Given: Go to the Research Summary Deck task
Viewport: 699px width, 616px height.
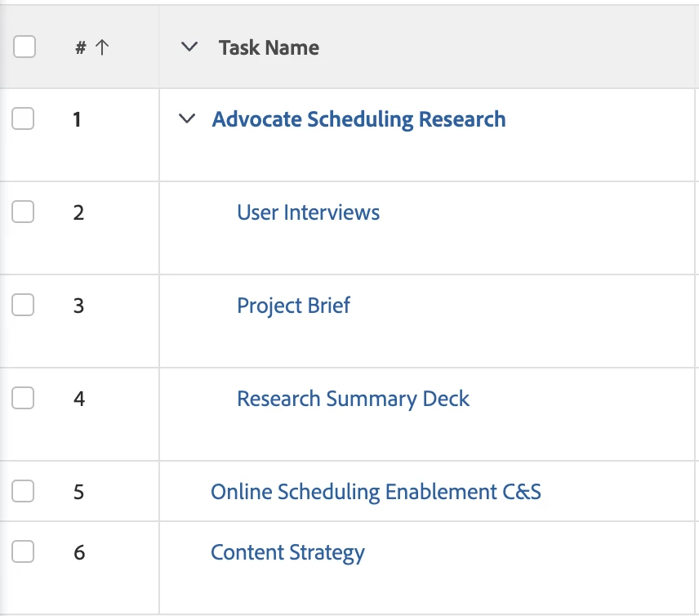Looking at the screenshot, I should (x=353, y=399).
